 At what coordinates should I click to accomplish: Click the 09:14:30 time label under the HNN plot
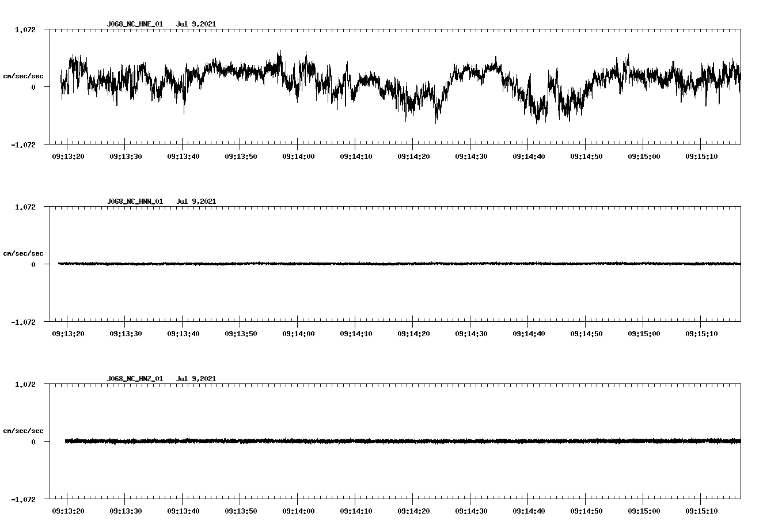(471, 333)
